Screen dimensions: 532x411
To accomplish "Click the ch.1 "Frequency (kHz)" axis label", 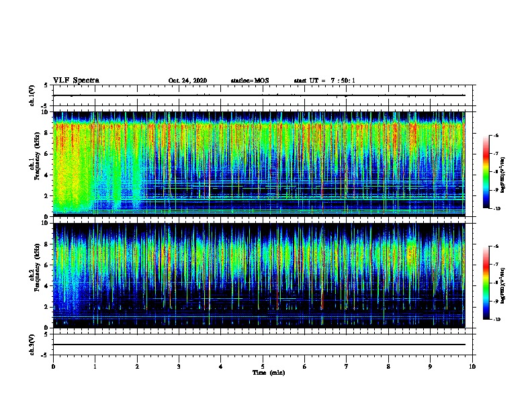I will (37, 156).
